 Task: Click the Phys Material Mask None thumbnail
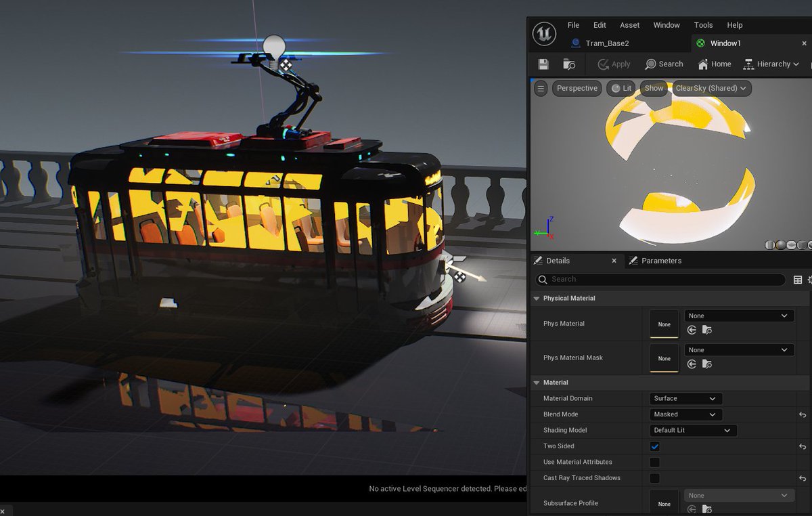(664, 358)
